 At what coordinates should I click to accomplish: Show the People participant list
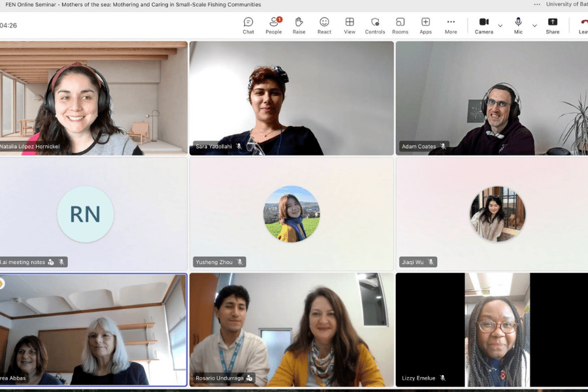click(274, 25)
